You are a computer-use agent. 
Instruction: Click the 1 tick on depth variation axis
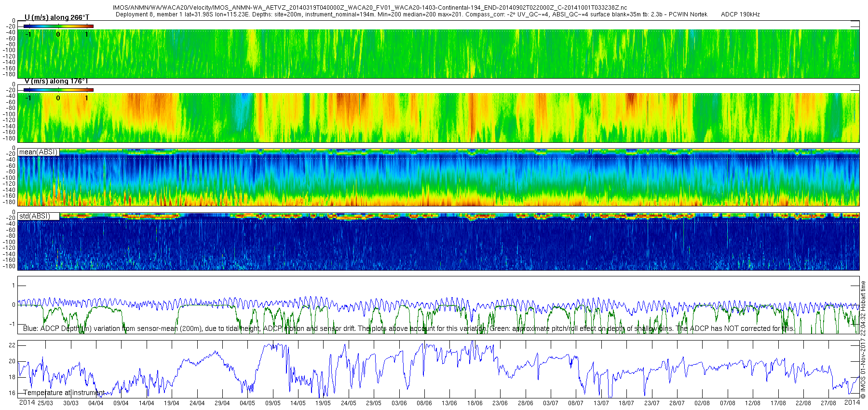coord(14,286)
